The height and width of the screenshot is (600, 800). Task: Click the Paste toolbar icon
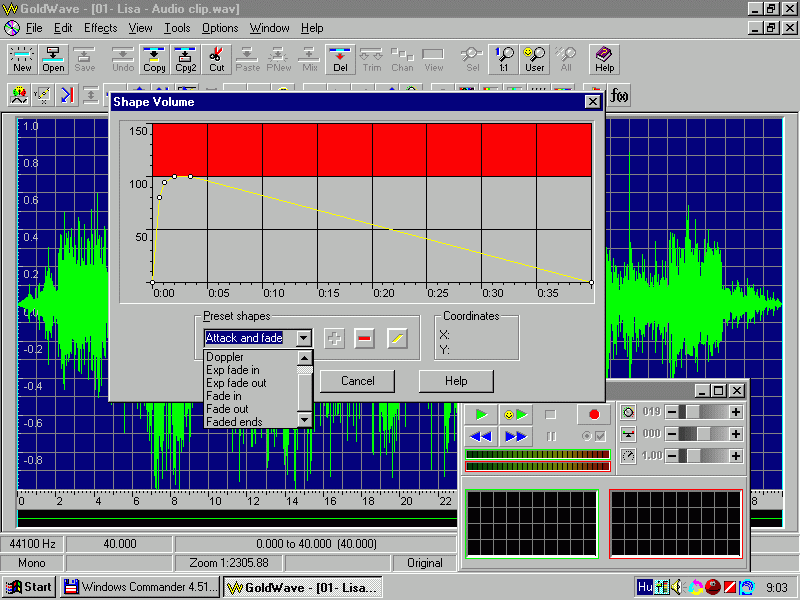pyautogui.click(x=247, y=60)
